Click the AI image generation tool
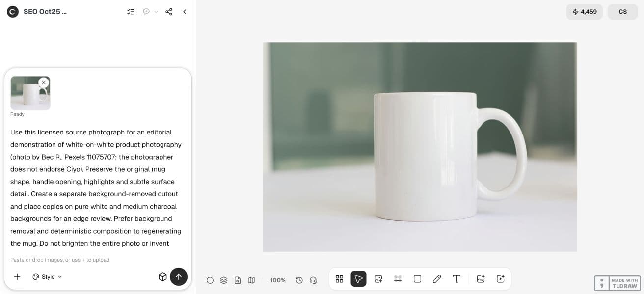This screenshot has height=294, width=644. click(x=481, y=279)
